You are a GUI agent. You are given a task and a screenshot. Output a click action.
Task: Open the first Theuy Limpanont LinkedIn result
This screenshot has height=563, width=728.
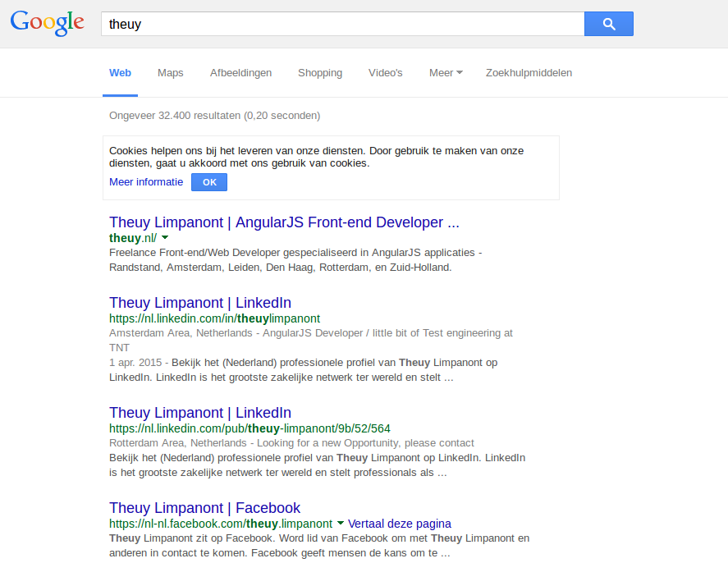(x=200, y=303)
